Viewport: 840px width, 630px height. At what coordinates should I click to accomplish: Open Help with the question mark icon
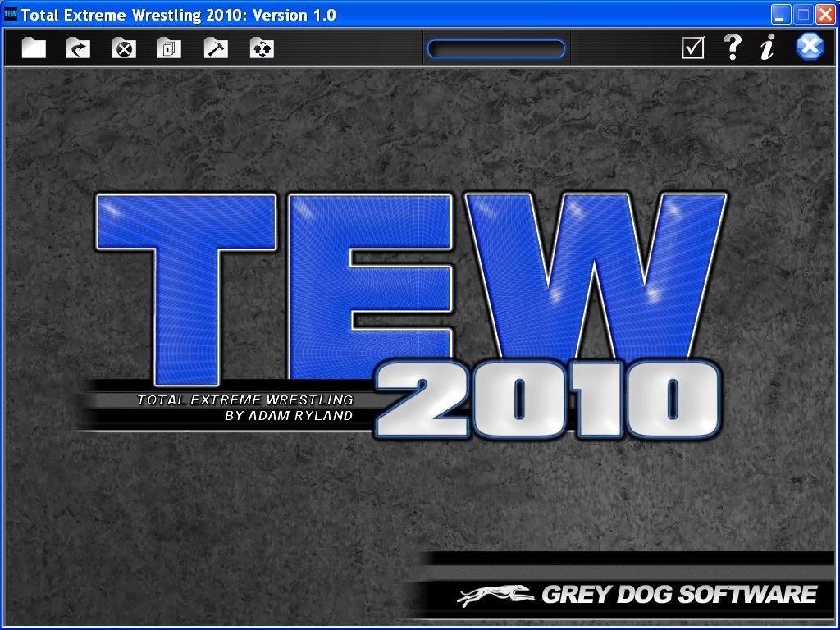[733, 47]
